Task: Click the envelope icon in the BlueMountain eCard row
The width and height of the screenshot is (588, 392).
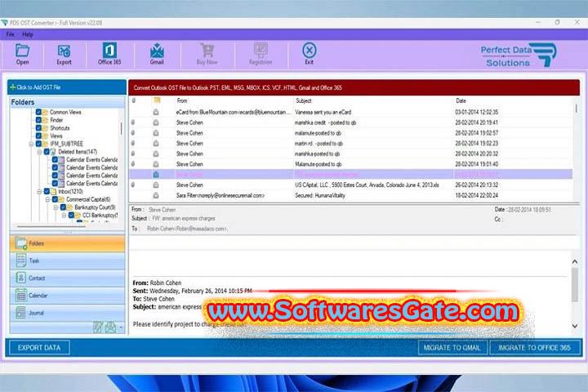Action: (x=156, y=112)
